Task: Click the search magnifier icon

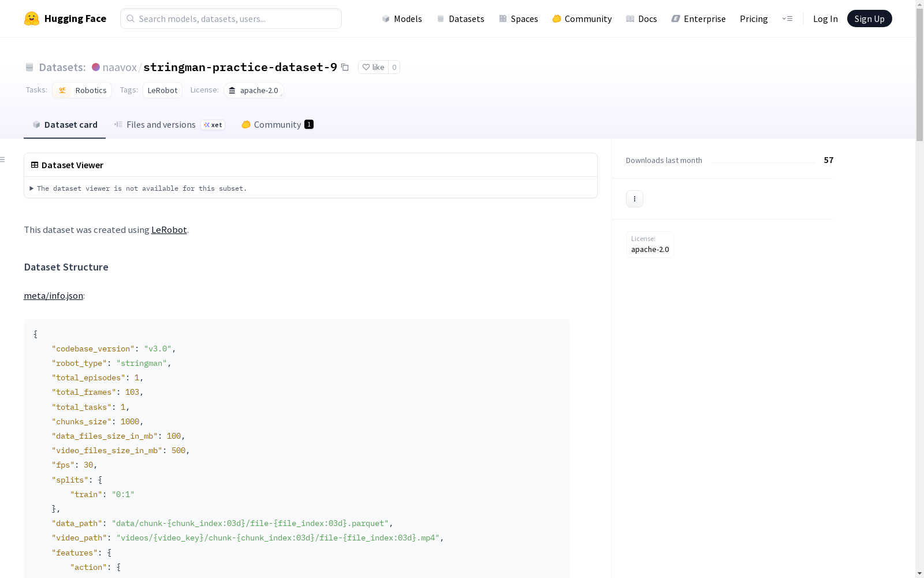Action: (131, 18)
